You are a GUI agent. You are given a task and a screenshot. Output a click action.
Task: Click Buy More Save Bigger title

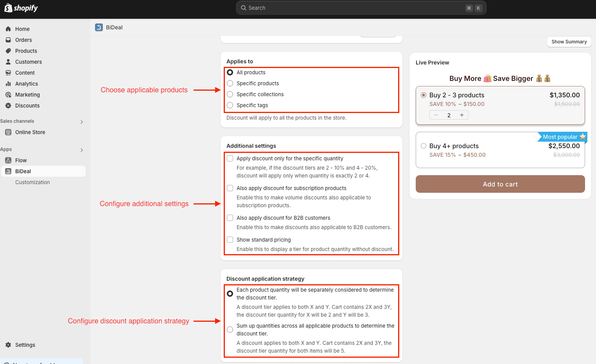500,79
